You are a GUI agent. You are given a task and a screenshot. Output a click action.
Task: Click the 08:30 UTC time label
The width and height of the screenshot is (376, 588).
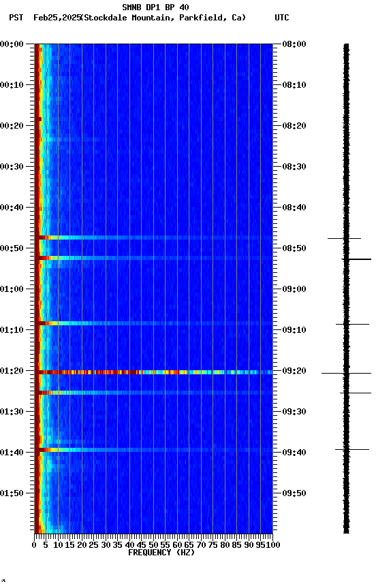pos(294,167)
